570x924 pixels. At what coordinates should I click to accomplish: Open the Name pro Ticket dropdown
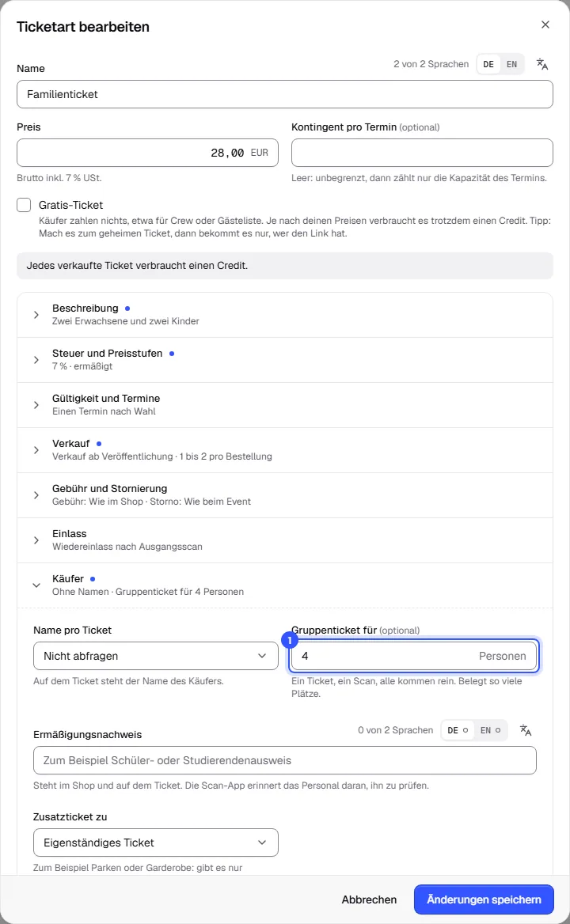point(156,656)
